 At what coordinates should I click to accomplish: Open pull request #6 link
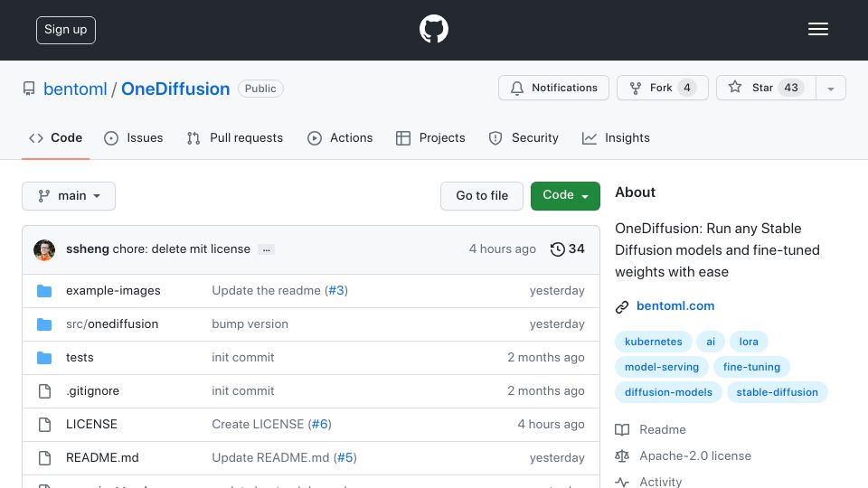319,424
